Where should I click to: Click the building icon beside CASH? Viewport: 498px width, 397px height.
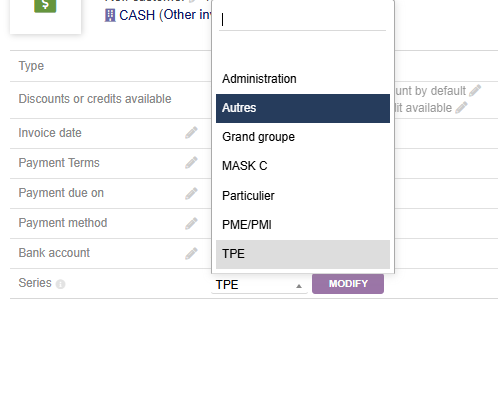click(110, 15)
